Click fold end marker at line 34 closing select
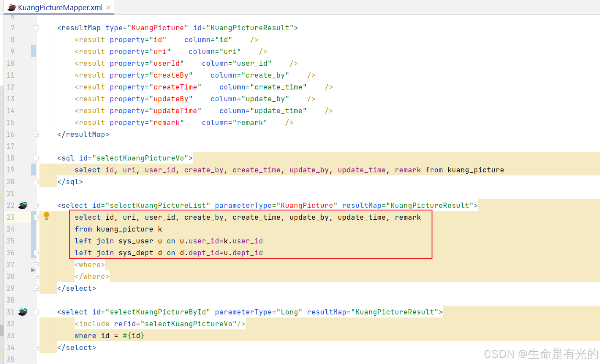 (x=36, y=347)
